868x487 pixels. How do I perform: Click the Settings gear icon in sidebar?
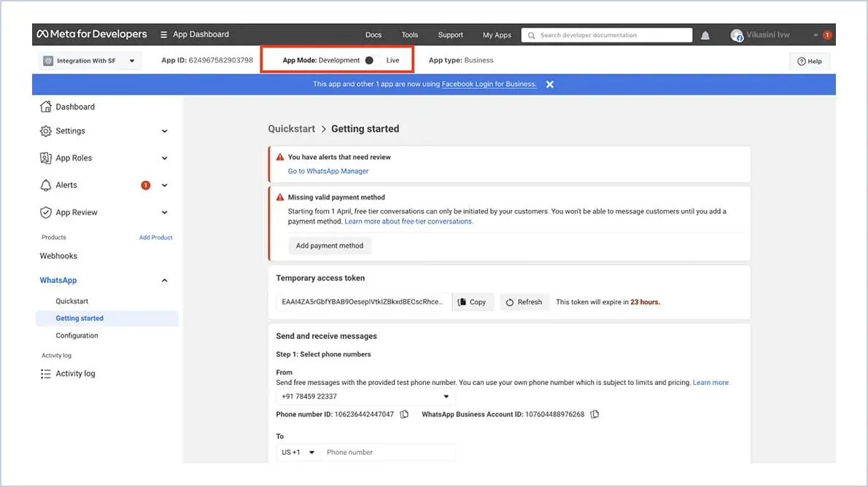[x=45, y=131]
